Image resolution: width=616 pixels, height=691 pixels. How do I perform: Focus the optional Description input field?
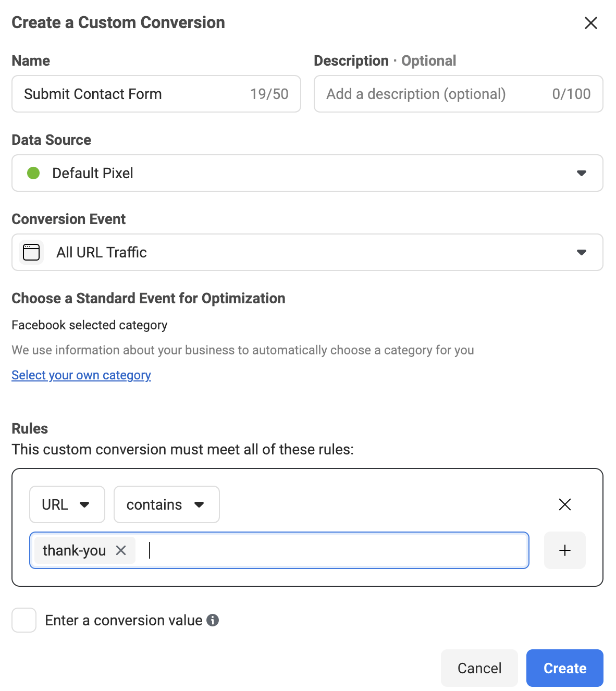point(433,94)
